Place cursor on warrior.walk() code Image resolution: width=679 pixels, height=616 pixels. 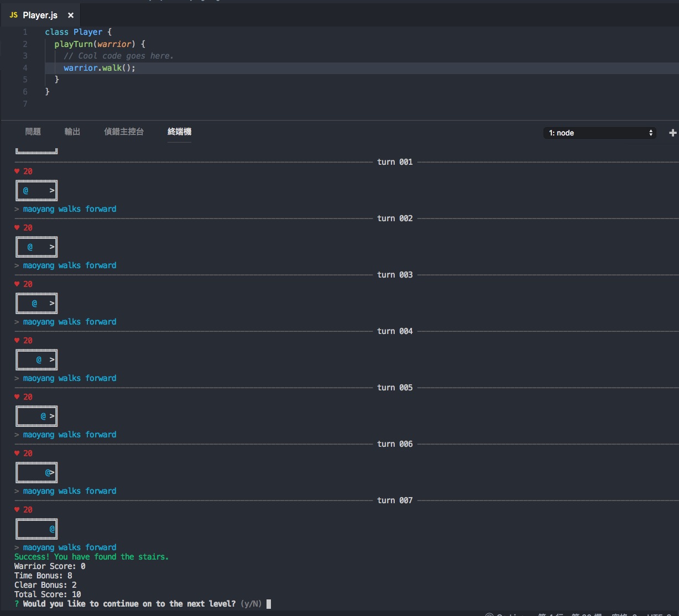(100, 68)
